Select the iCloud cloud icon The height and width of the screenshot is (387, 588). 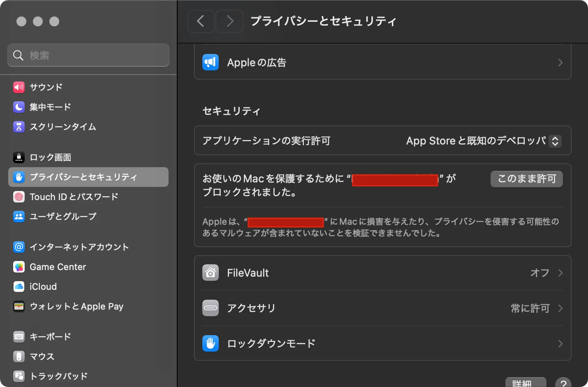19,287
